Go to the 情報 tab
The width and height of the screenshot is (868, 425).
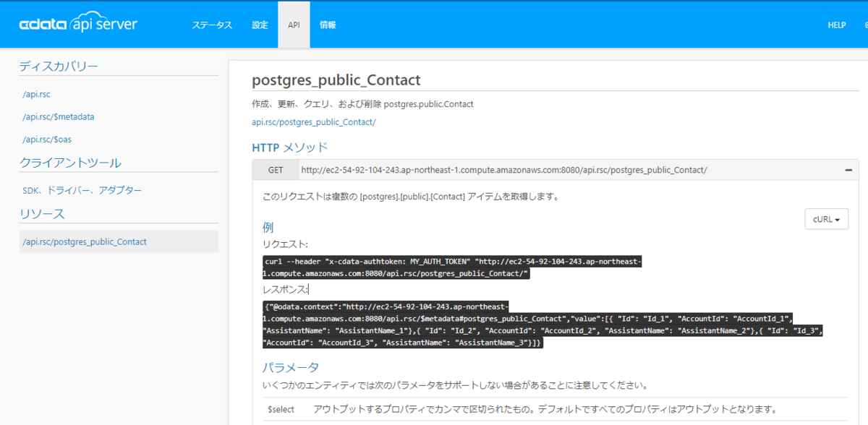[x=328, y=25]
